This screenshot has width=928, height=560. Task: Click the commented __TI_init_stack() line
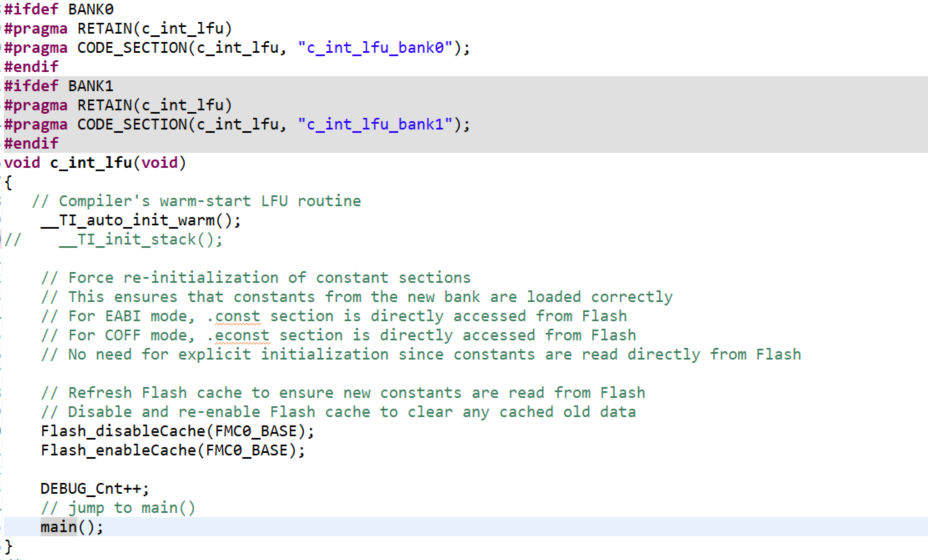pos(114,239)
